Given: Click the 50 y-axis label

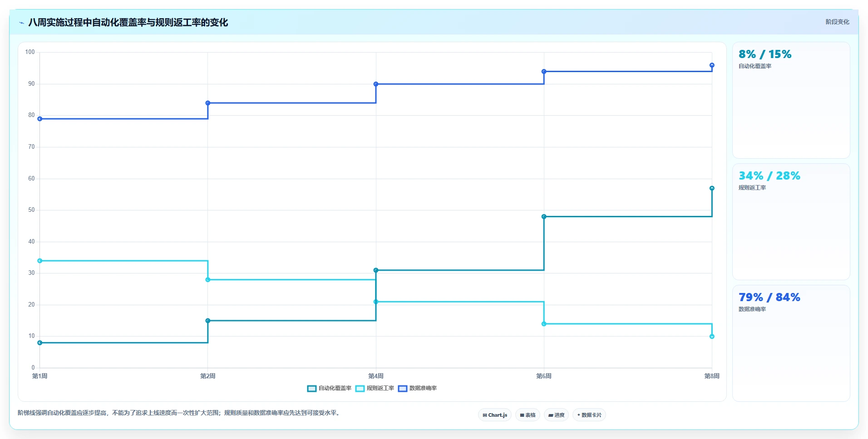Looking at the screenshot, I should click(31, 210).
